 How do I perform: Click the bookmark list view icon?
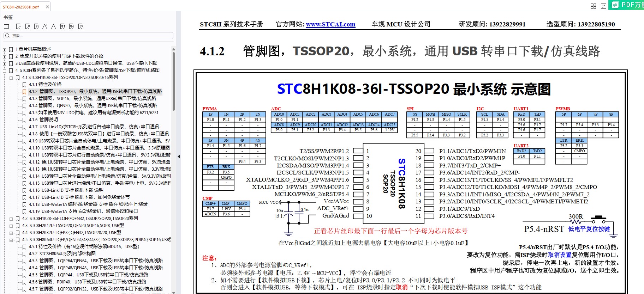coord(6,26)
